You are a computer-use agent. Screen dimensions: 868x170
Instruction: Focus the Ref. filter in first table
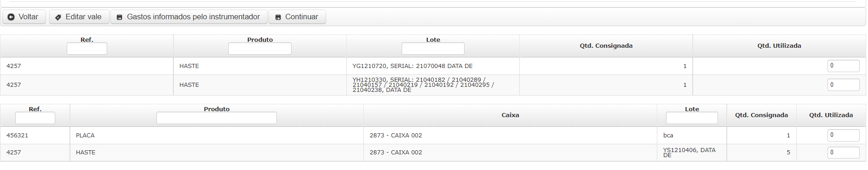[87, 49]
